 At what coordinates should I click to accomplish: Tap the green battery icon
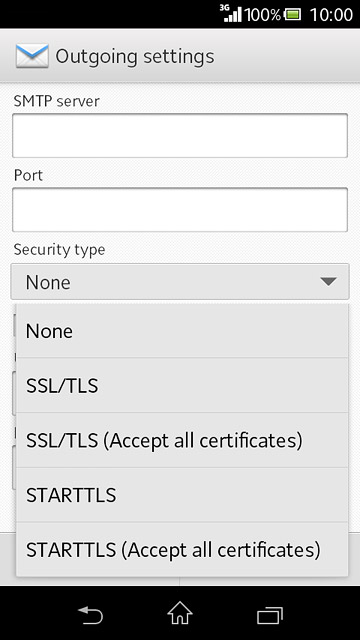(x=293, y=15)
